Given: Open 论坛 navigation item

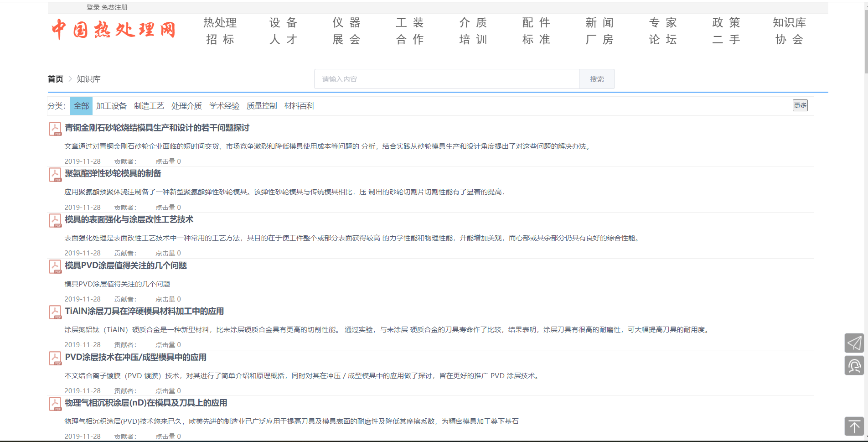Looking at the screenshot, I should 663,40.
